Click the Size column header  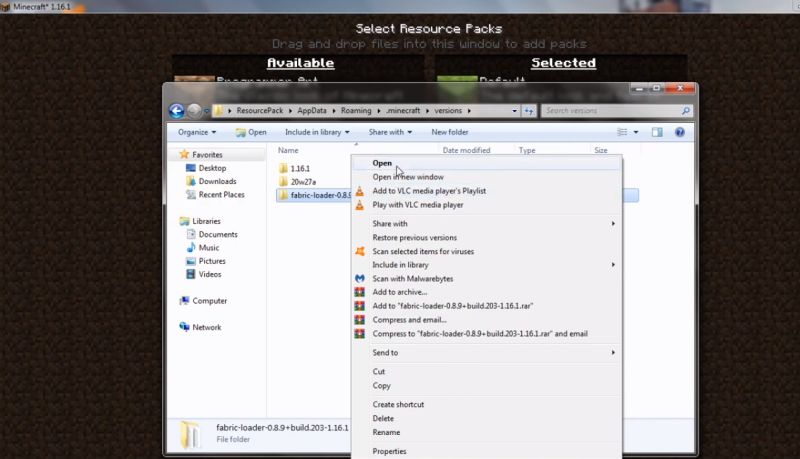pos(601,150)
